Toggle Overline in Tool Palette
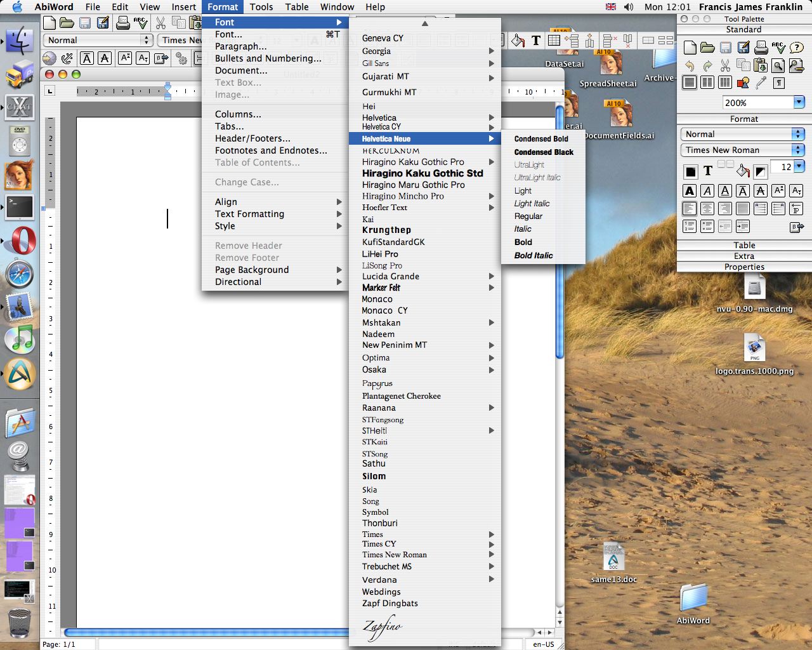This screenshot has height=650, width=812. click(743, 190)
